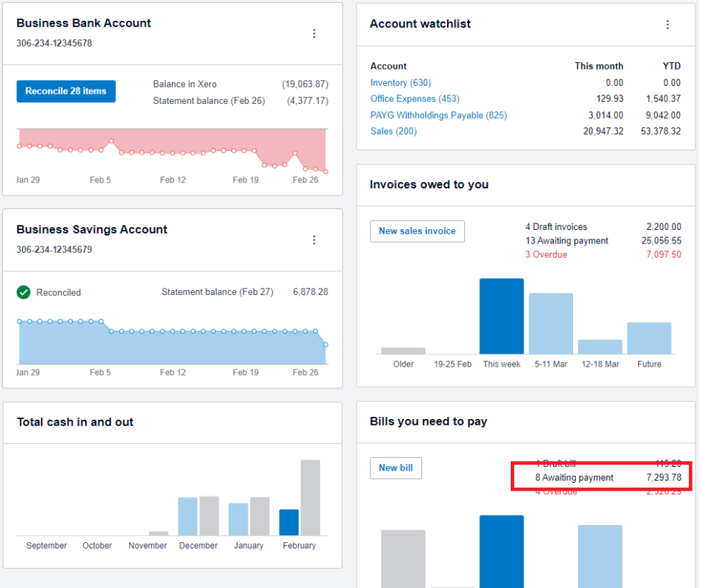Viewport: 702px width, 588px height.
Task: View the 3 Overdue invoices
Action: pos(546,254)
